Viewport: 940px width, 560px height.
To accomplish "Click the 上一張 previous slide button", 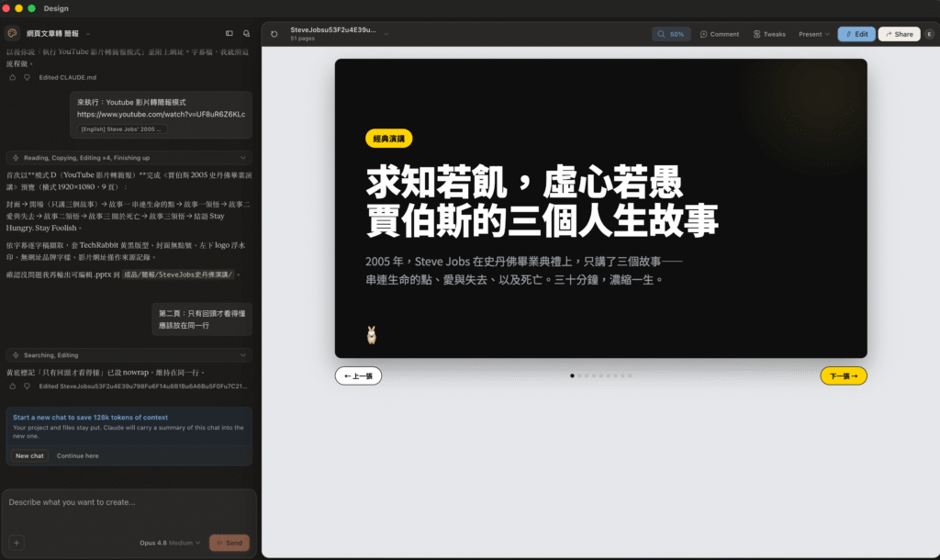I will 358,375.
